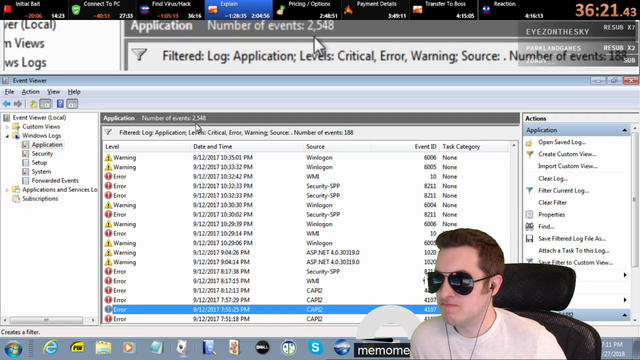
Task: Click Save Filter to Custom View... action
Action: [576, 263]
